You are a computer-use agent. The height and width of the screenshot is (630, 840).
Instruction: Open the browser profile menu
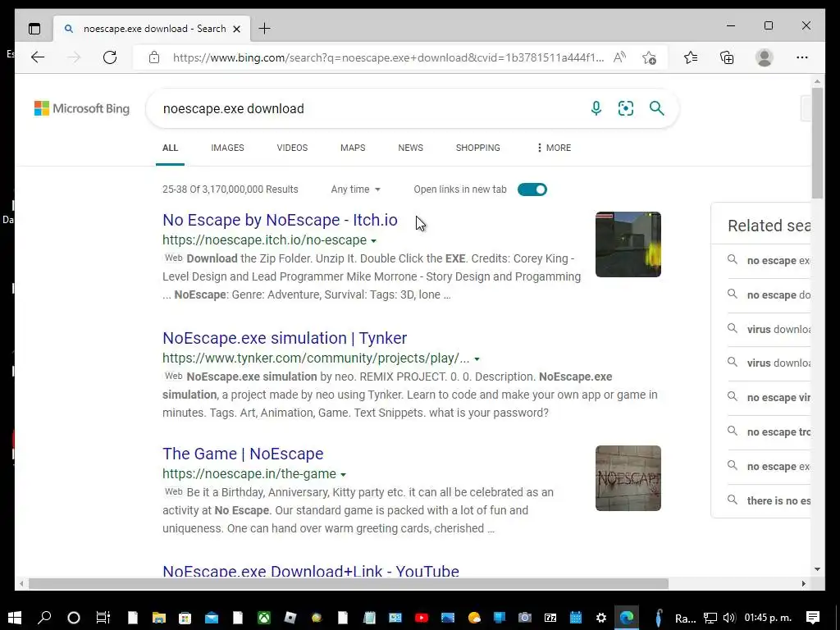[765, 57]
